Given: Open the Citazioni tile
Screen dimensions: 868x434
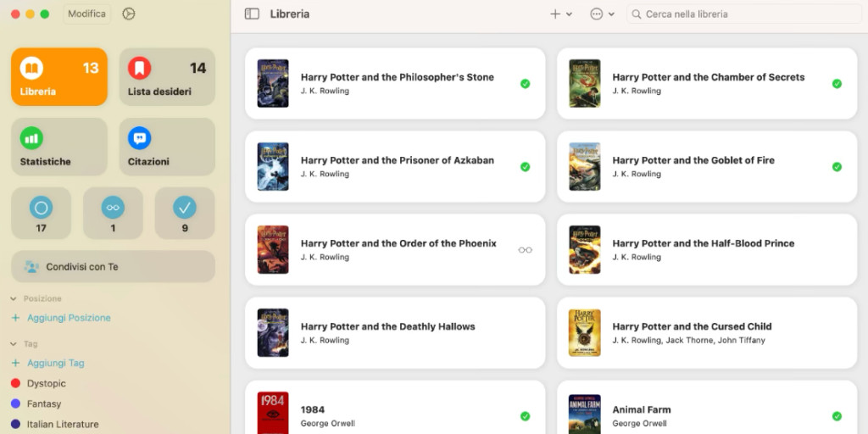Looking at the screenshot, I should pyautogui.click(x=167, y=147).
